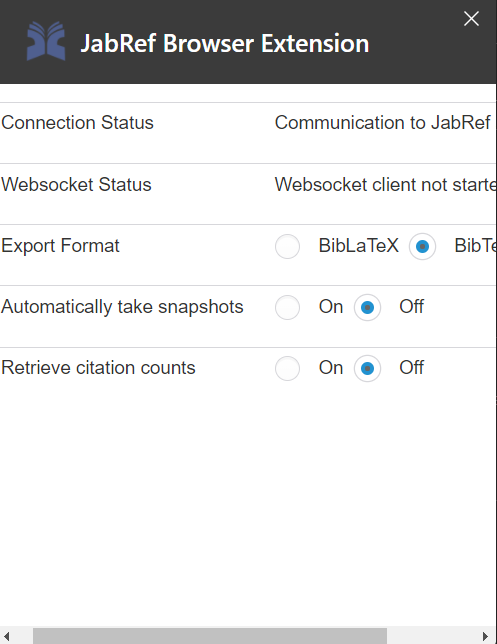Click the horizontal scrollbar thumb
Image resolution: width=497 pixels, height=644 pixels.
(210, 636)
